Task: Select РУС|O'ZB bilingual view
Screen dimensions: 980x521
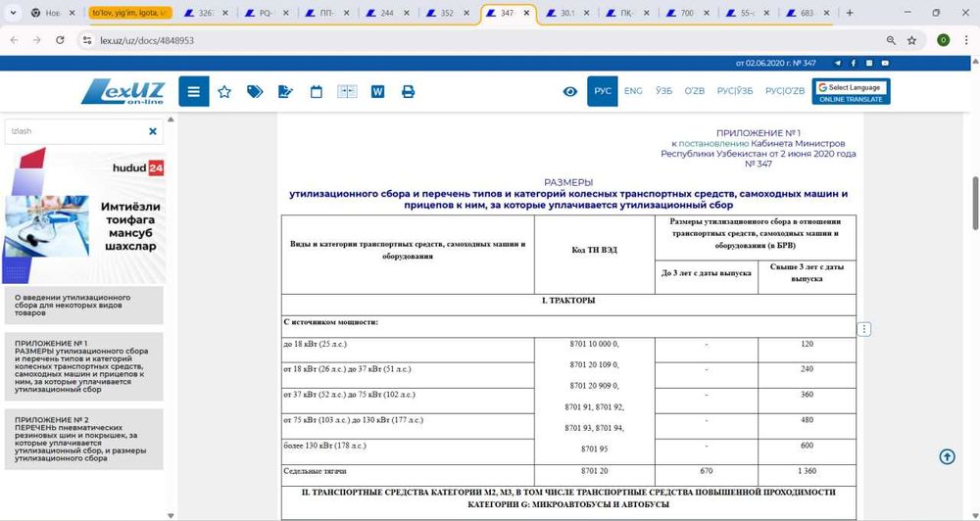Action: 785,91
